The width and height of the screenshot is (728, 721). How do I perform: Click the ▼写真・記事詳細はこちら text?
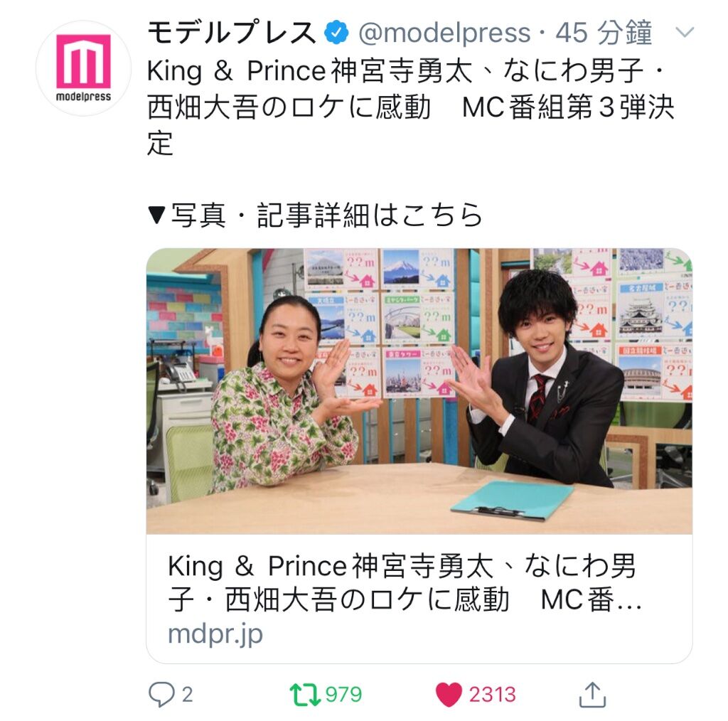pos(315,215)
